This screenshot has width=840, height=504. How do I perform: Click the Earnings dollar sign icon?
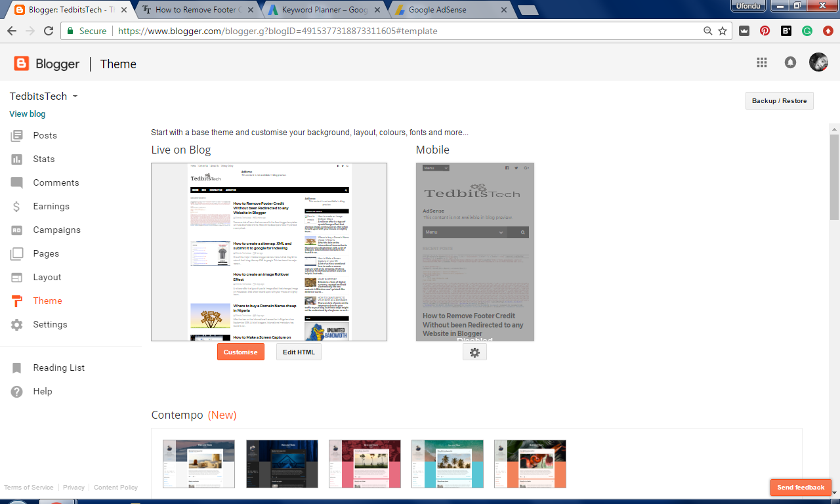point(17,206)
